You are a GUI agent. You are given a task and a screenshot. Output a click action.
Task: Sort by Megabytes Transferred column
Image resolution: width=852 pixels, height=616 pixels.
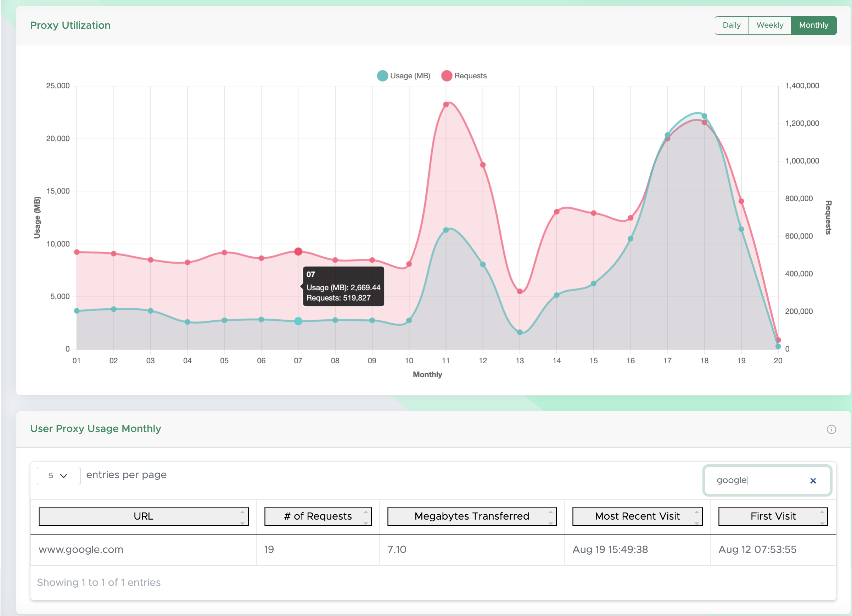tap(471, 516)
